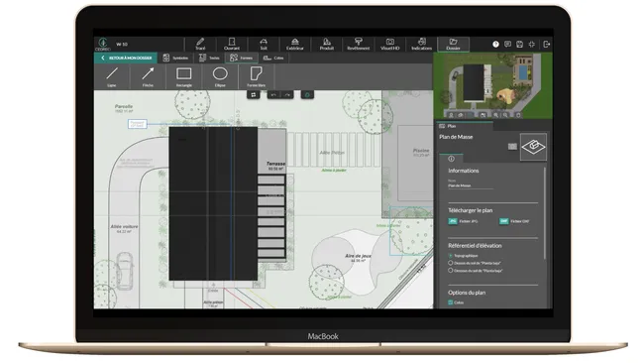644x363 pixels.
Task: Click the person view icon in 3D preview
Action: 451,115
